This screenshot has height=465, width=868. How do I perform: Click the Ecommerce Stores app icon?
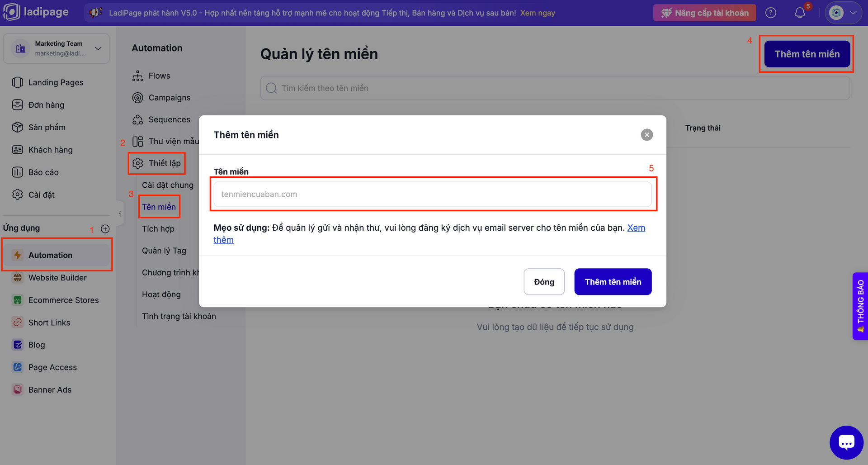(18, 300)
